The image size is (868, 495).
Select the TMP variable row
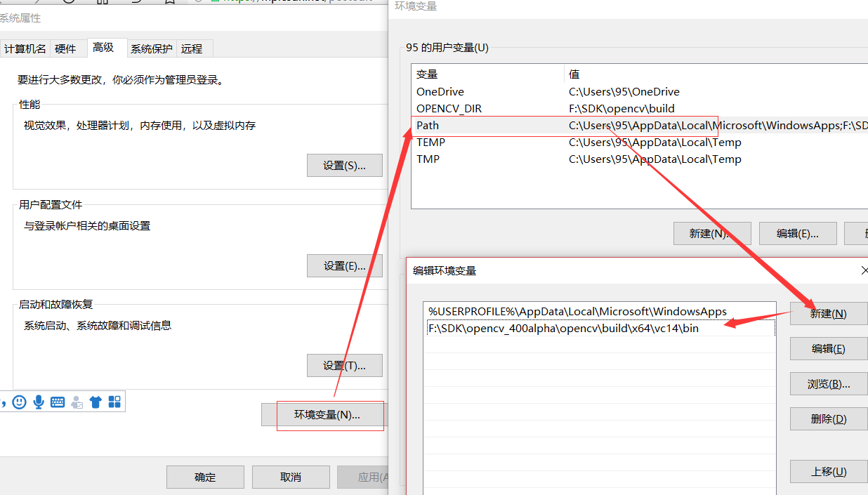[640, 159]
